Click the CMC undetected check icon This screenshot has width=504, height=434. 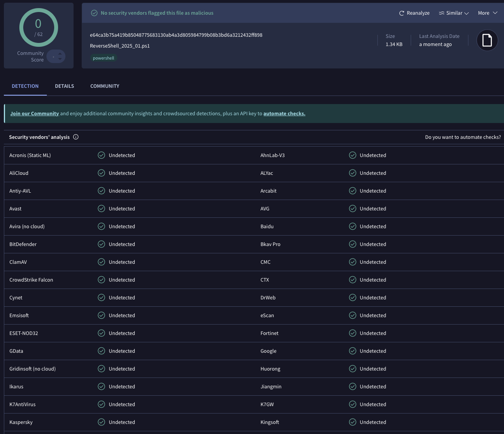click(x=353, y=262)
